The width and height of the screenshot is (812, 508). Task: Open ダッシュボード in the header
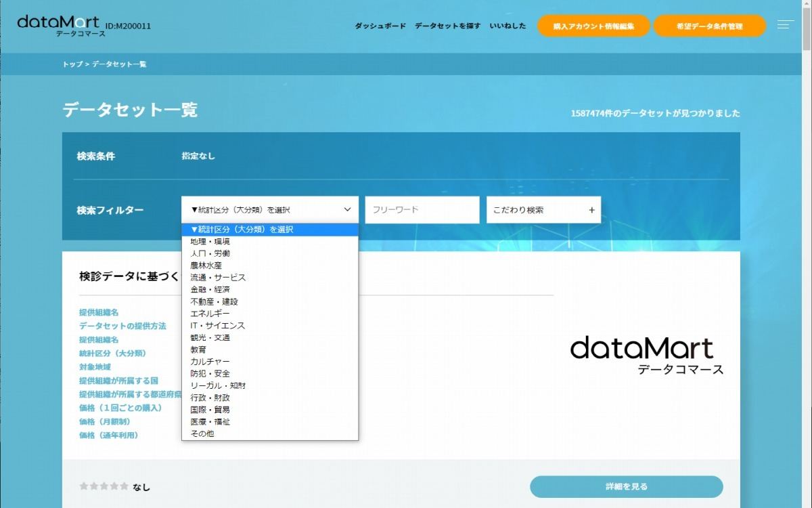click(380, 26)
